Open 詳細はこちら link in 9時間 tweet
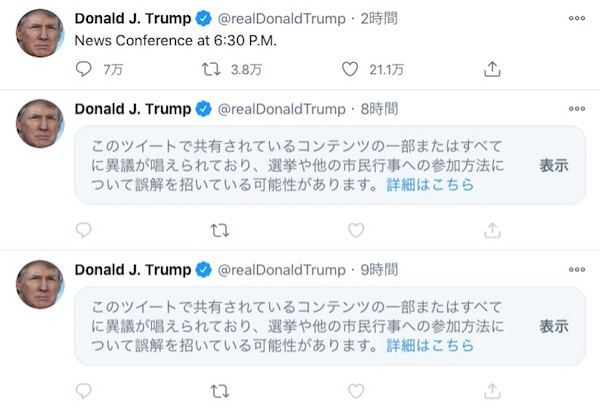 (x=430, y=346)
